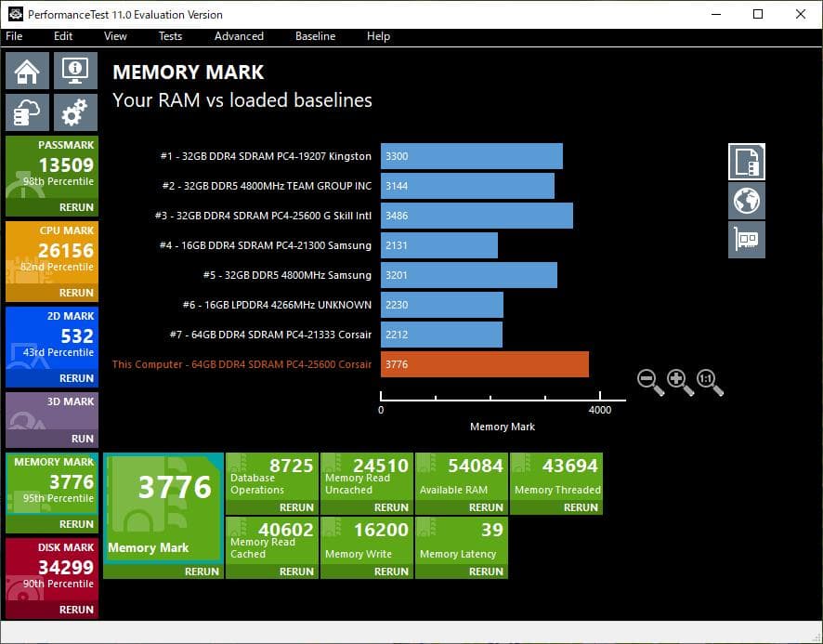Rerun the Memory Latency test

486,572
